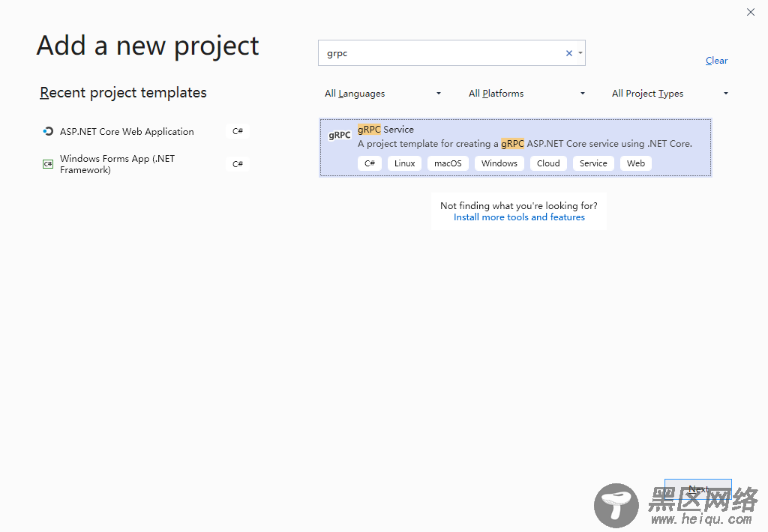Click the Clear link
The width and height of the screenshot is (768, 532).
coord(716,61)
